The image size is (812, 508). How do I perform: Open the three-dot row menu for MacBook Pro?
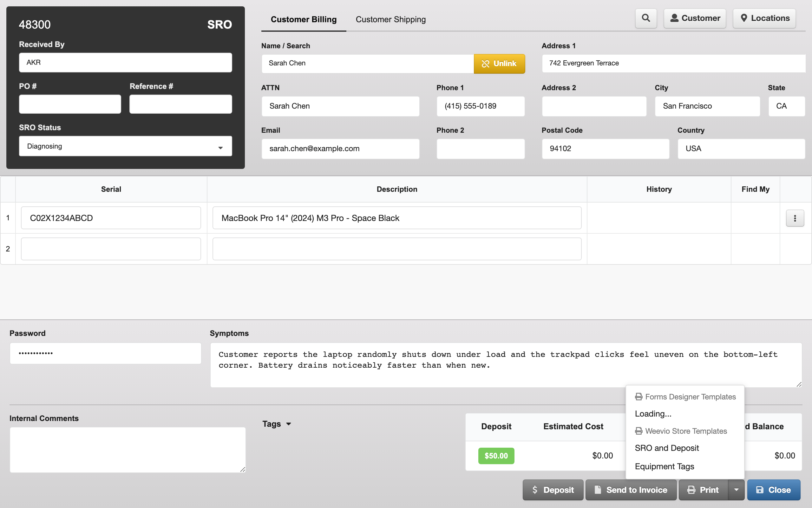click(x=795, y=218)
